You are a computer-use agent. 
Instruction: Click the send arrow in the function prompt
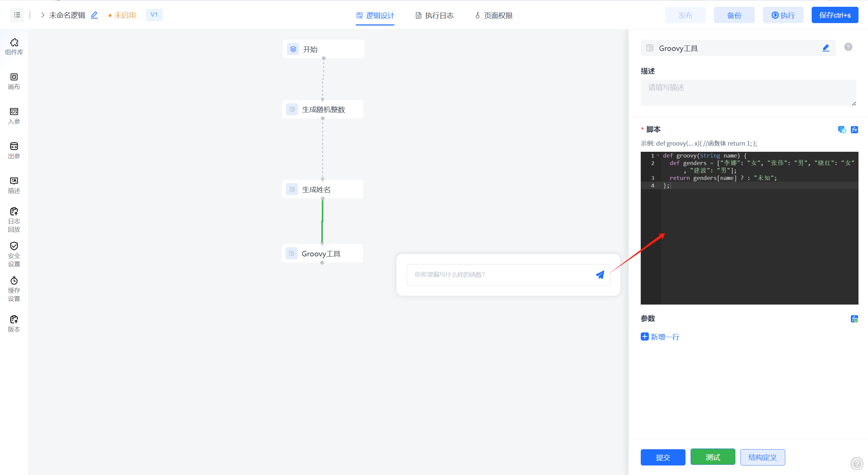[600, 275]
